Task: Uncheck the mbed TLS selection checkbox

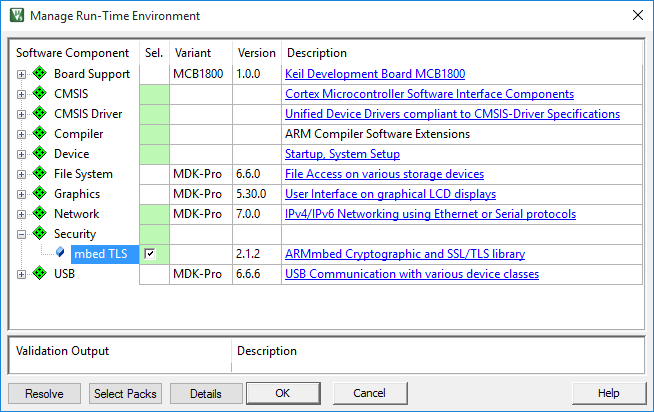Action: 150,254
